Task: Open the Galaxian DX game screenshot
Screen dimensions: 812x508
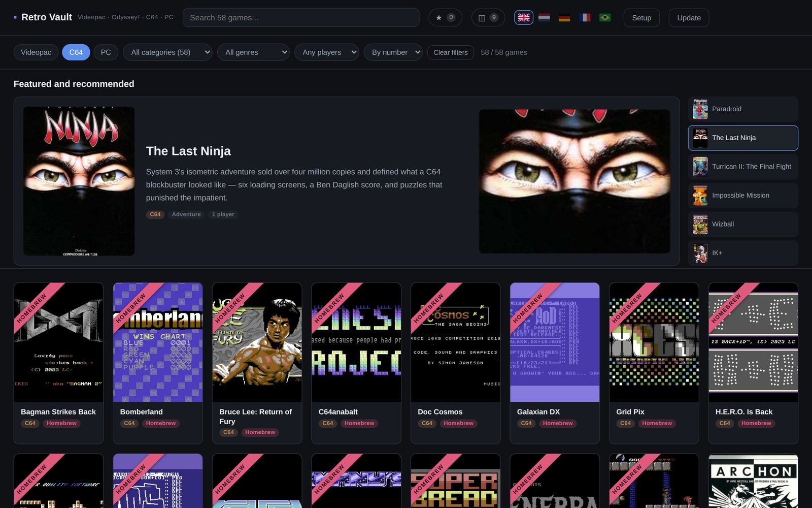Action: 555,342
